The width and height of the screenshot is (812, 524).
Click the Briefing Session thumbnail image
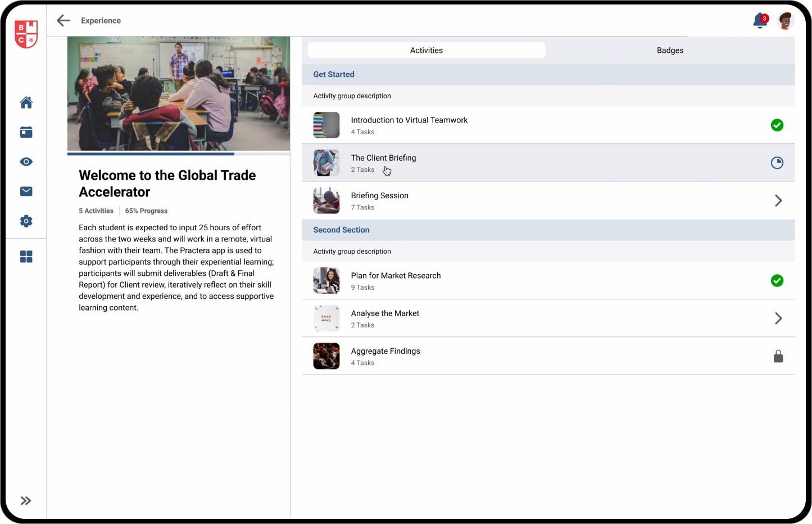click(x=326, y=201)
